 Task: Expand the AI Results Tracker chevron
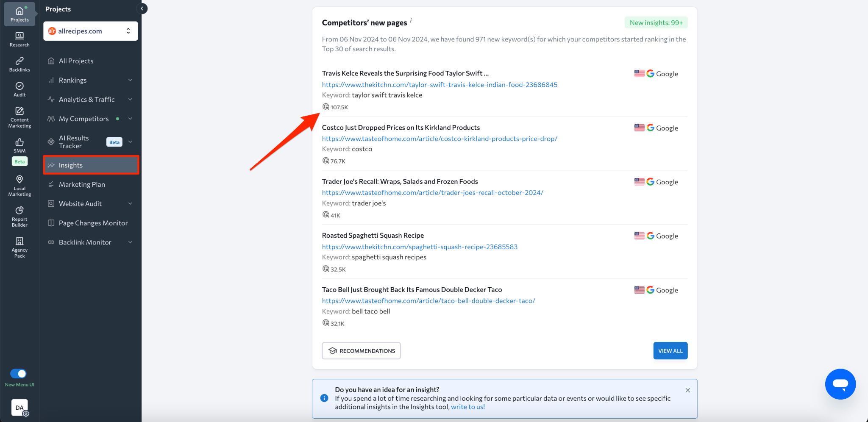point(130,142)
